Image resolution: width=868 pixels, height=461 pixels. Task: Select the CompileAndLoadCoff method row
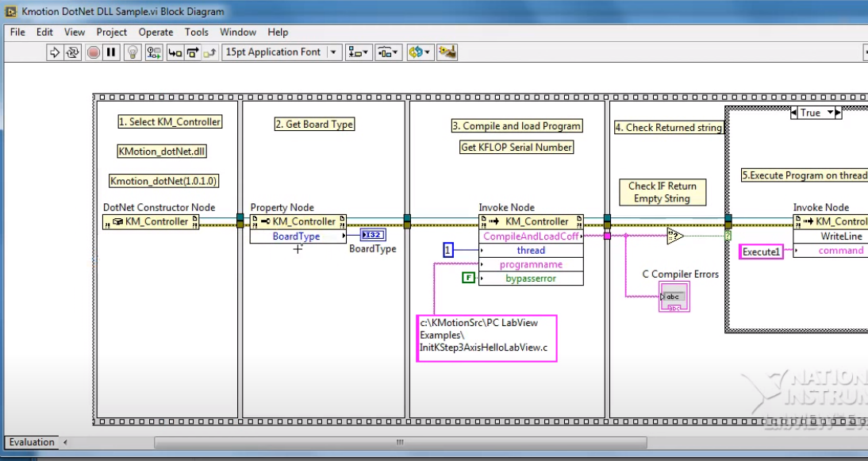(x=530, y=236)
